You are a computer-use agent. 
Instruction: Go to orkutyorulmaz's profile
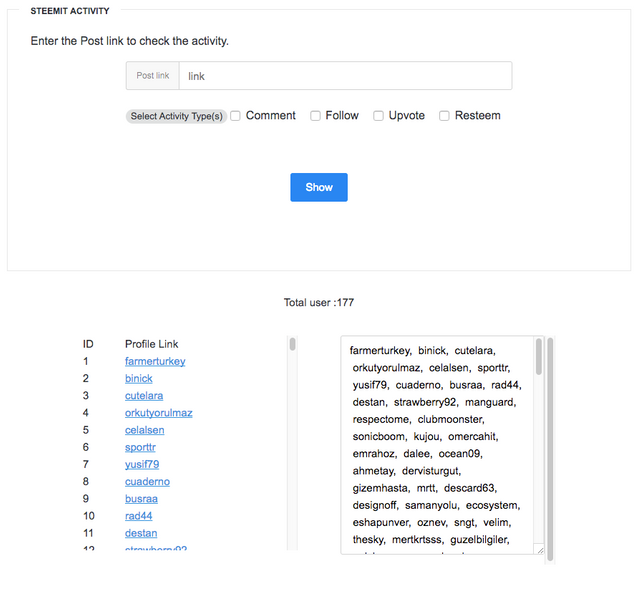pos(159,412)
